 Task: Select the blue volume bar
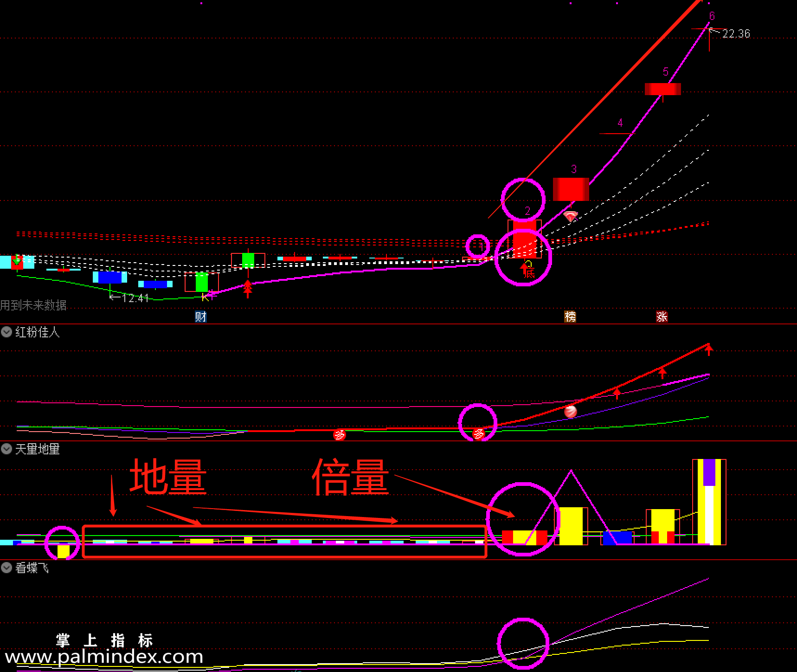[x=617, y=538]
